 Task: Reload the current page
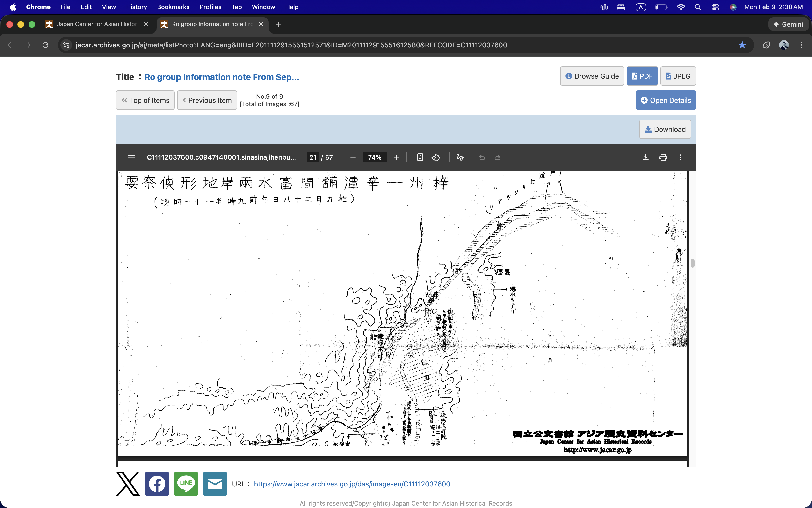click(45, 45)
